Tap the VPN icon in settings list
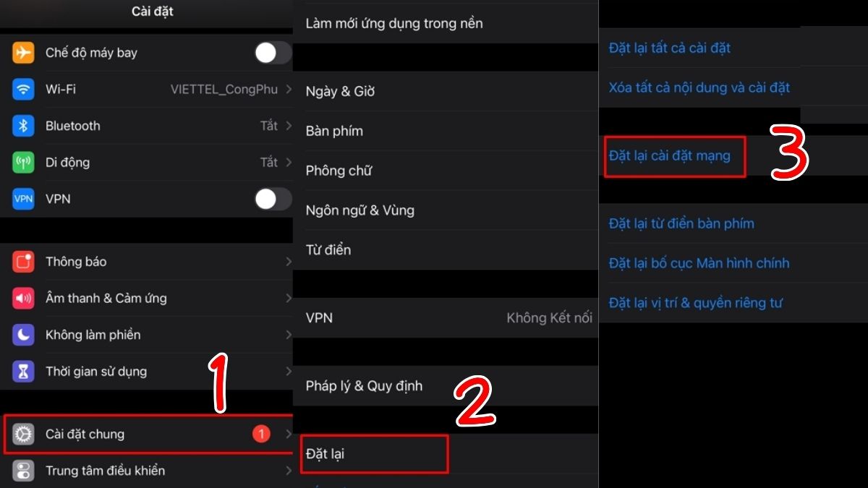Viewport: 868px width, 488px height. pyautogui.click(x=24, y=199)
